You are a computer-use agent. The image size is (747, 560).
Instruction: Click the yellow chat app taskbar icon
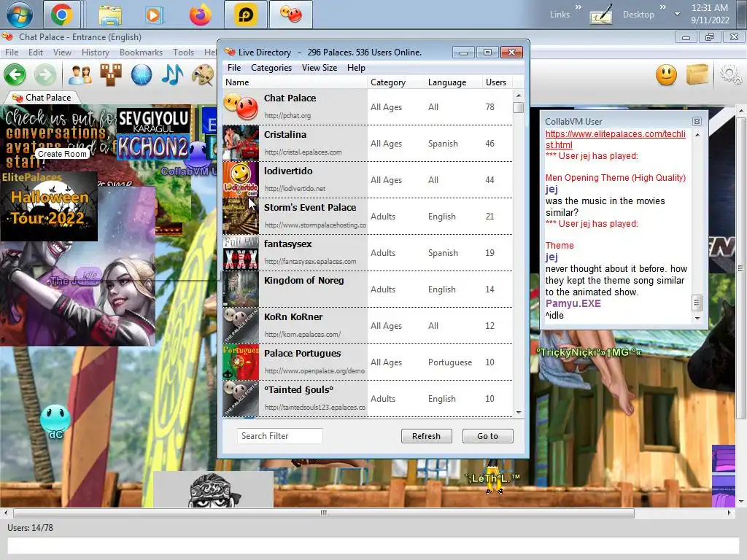coord(246,15)
